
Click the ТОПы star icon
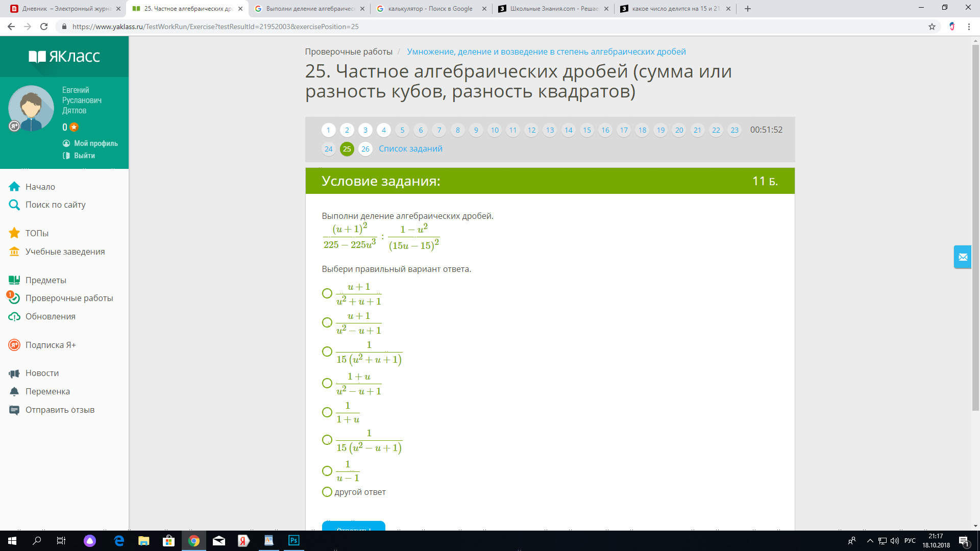click(14, 233)
